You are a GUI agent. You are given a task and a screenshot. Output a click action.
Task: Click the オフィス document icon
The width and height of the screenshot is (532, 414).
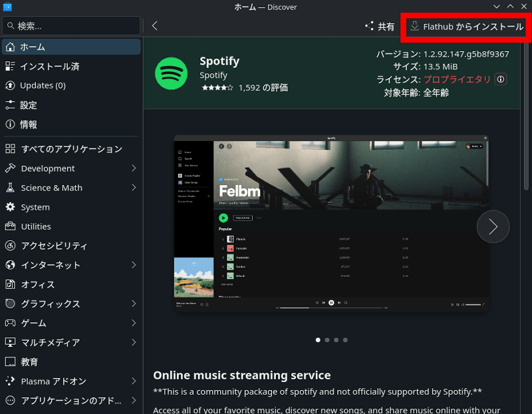click(x=10, y=284)
